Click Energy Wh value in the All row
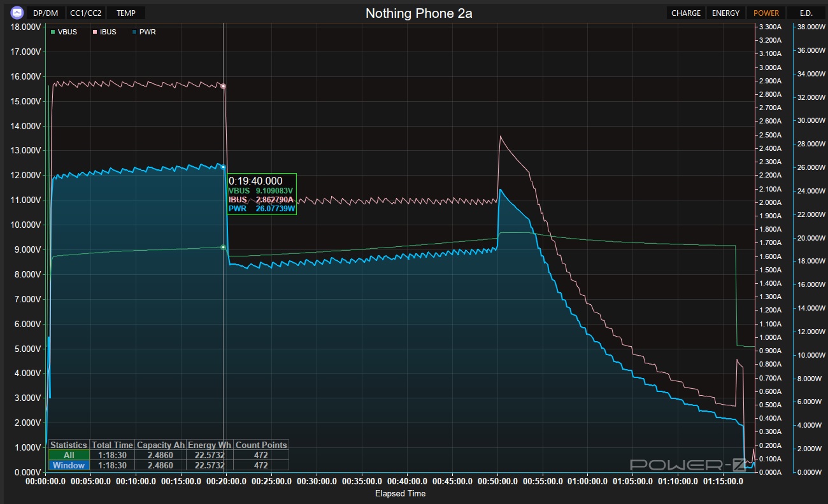The height and width of the screenshot is (504, 828). click(210, 455)
